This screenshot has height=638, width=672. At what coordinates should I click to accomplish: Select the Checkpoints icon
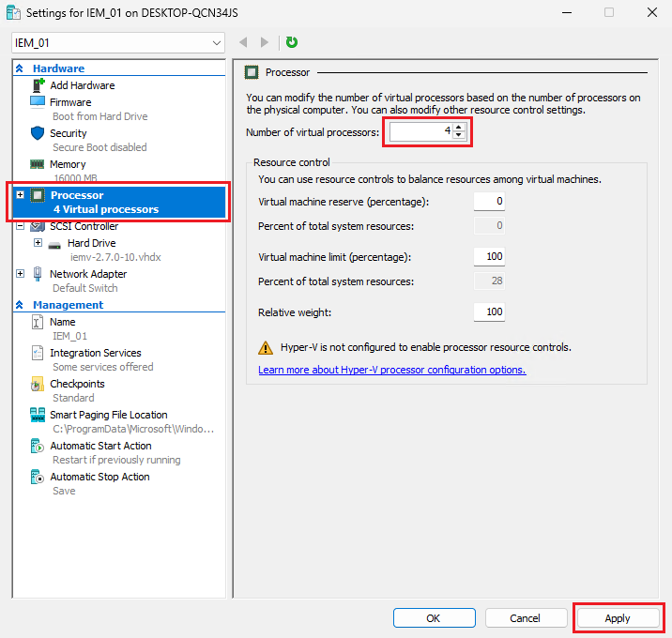click(38, 384)
